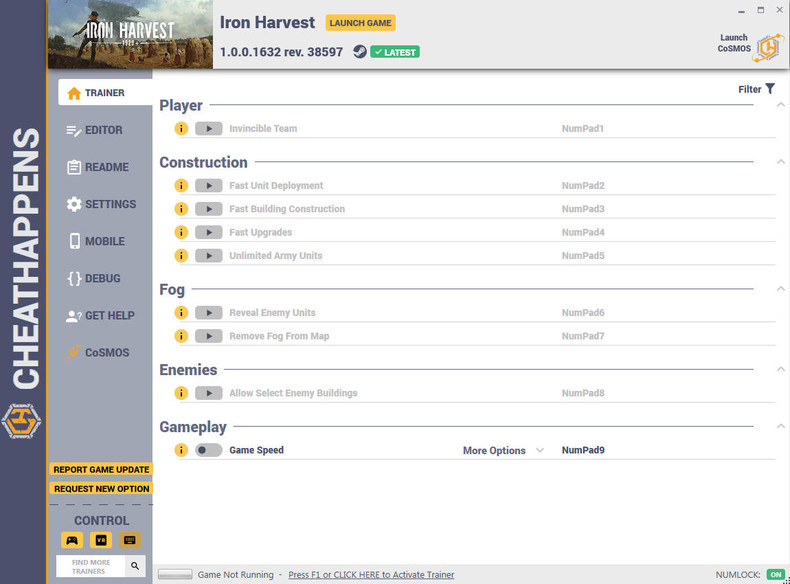Click info icon for Game Speed
The image size is (790, 584).
pos(181,450)
